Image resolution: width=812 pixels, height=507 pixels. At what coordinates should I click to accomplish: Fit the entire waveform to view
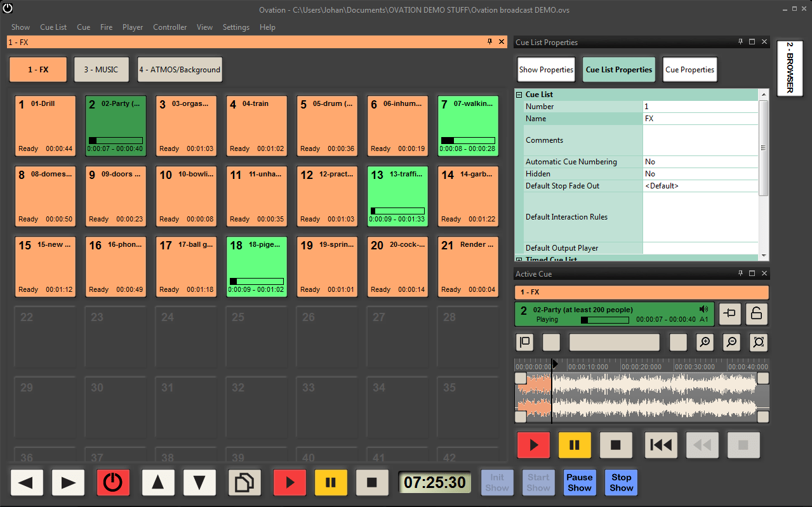[x=758, y=342]
